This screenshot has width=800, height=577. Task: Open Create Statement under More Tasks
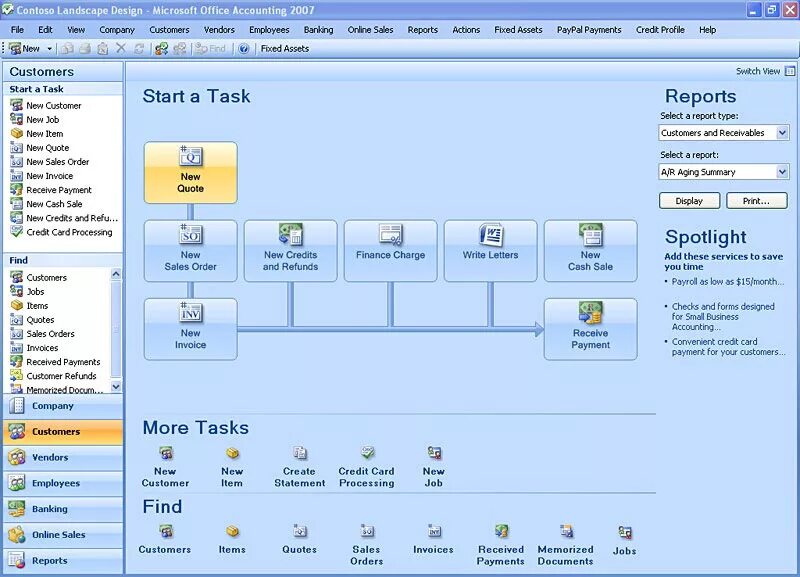[299, 467]
